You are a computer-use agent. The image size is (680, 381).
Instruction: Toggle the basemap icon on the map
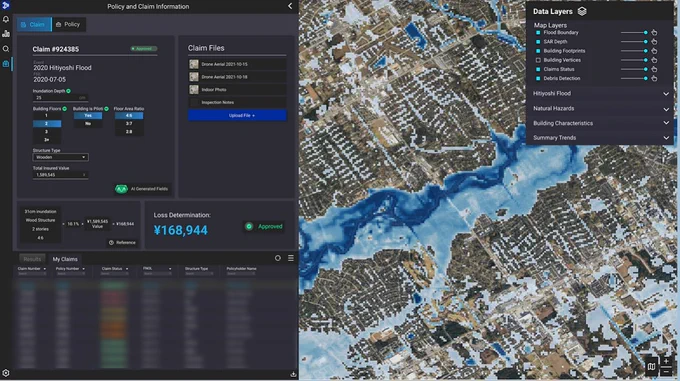click(x=651, y=367)
